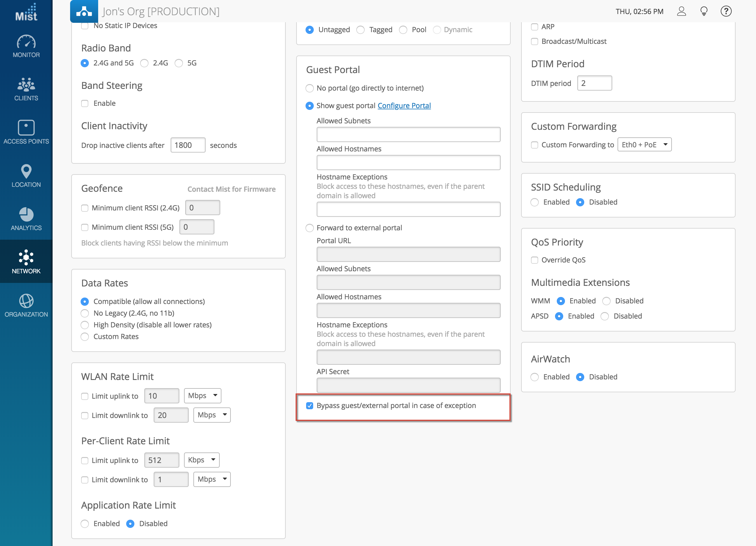Click the user account icon
This screenshot has width=756, height=546.
681,11
